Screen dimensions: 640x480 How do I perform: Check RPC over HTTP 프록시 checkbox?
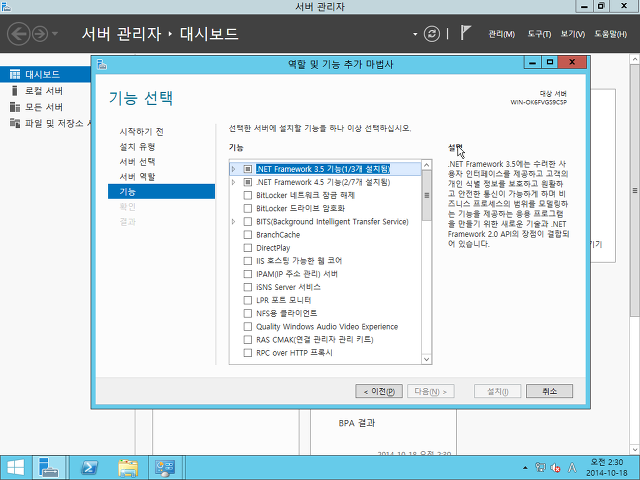(x=247, y=353)
